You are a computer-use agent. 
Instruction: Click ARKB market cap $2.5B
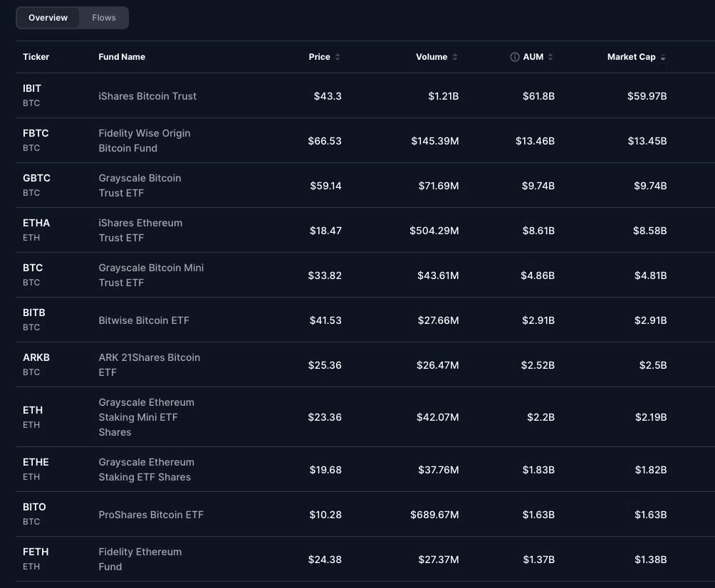click(x=653, y=365)
